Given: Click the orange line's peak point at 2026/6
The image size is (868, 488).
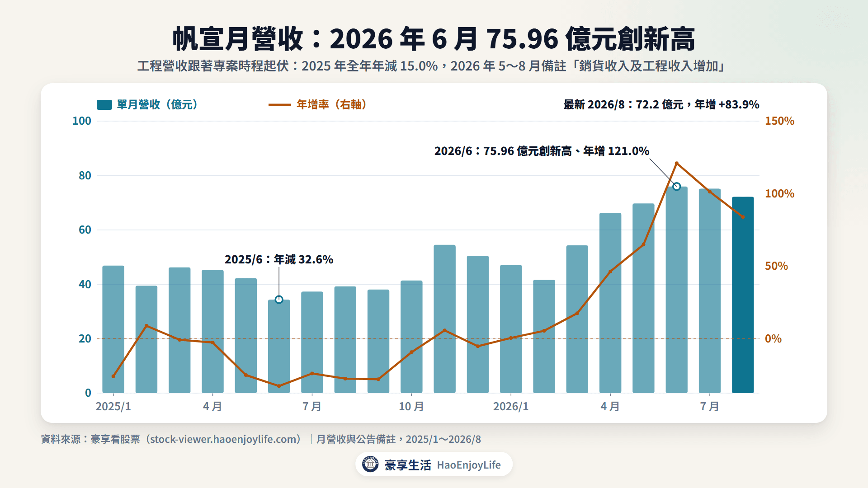Looking at the screenshot, I should [x=676, y=163].
